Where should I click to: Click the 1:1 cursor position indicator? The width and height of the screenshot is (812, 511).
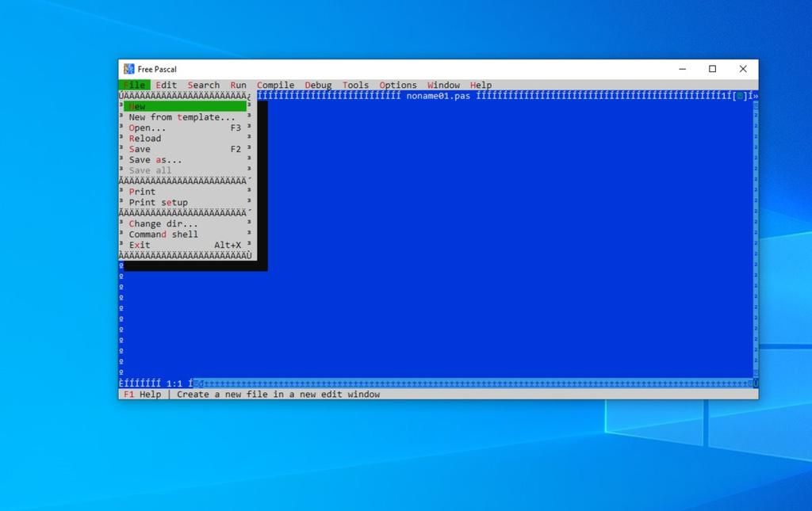pyautogui.click(x=174, y=383)
